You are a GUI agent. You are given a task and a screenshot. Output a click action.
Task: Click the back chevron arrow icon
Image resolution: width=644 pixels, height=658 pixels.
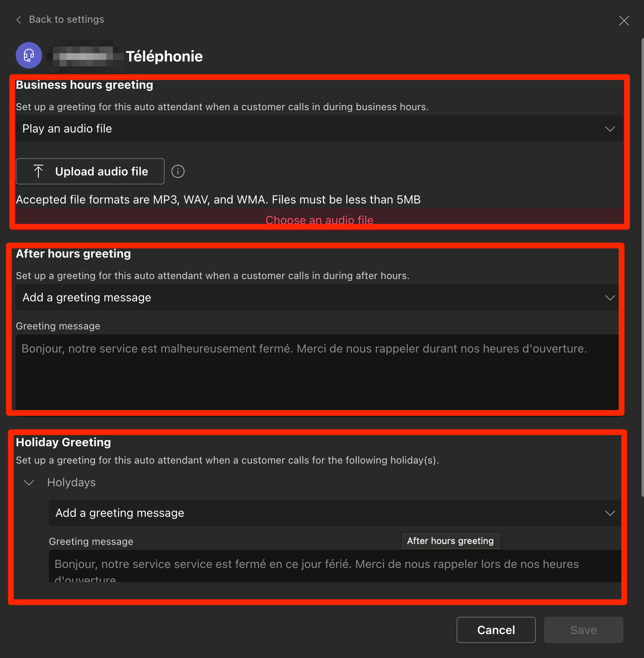tap(19, 20)
